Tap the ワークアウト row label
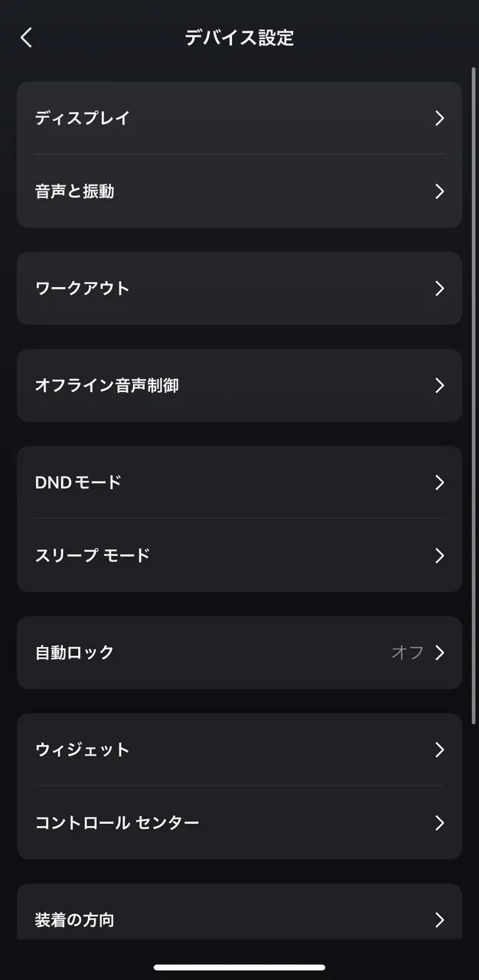This screenshot has height=980, width=479. tap(83, 289)
